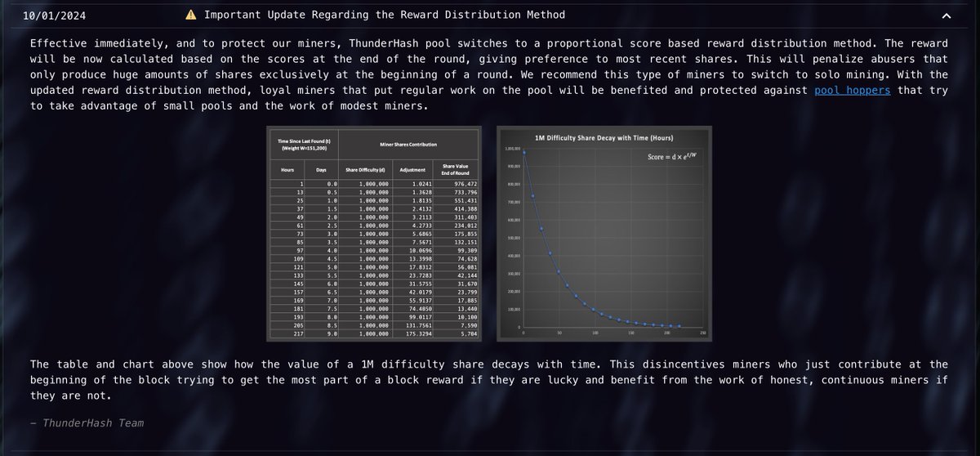Click the paragraph beginning 'Effective immediately'

coord(489,74)
